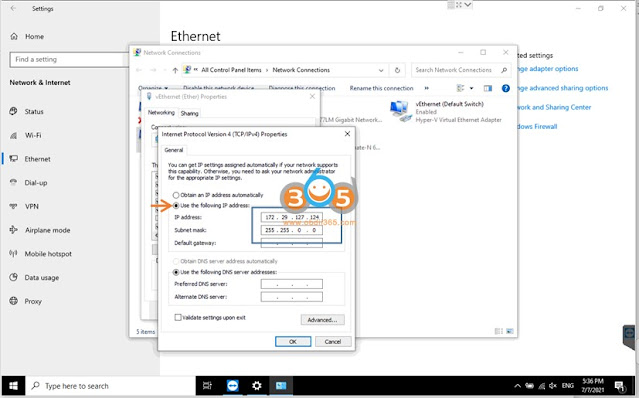The width and height of the screenshot is (639, 398).
Task: Switch to large icons view in Network Connections
Action: pyautogui.click(x=510, y=331)
